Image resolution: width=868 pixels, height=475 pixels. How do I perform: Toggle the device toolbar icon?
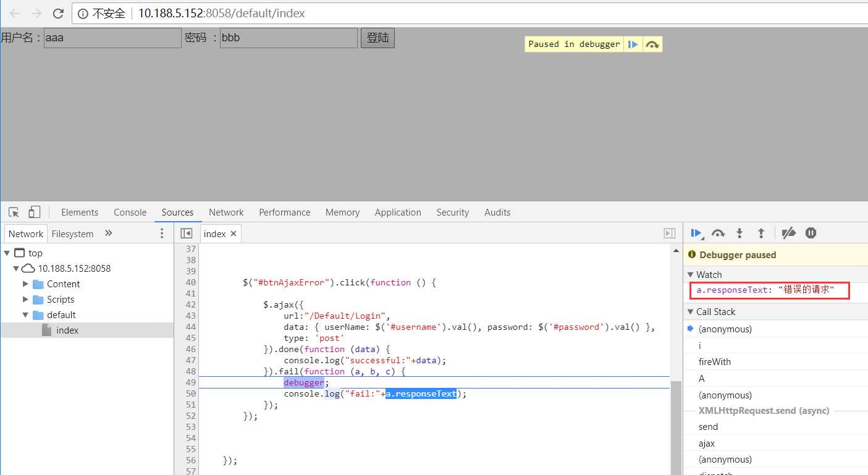34,212
